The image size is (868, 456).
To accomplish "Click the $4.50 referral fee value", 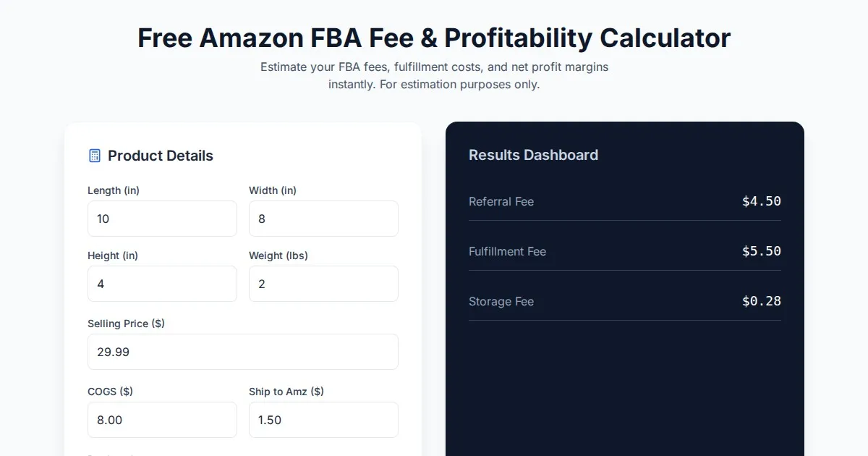I will (761, 201).
